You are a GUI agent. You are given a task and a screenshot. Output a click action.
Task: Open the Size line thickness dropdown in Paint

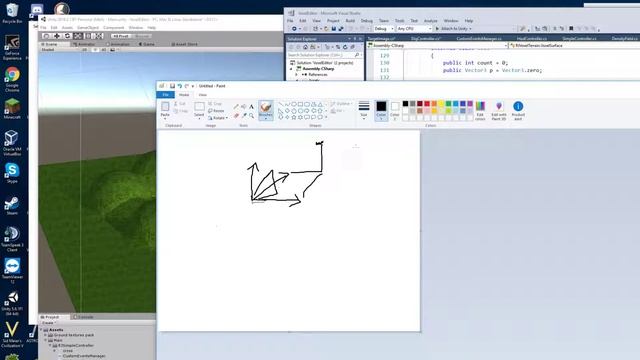click(364, 110)
